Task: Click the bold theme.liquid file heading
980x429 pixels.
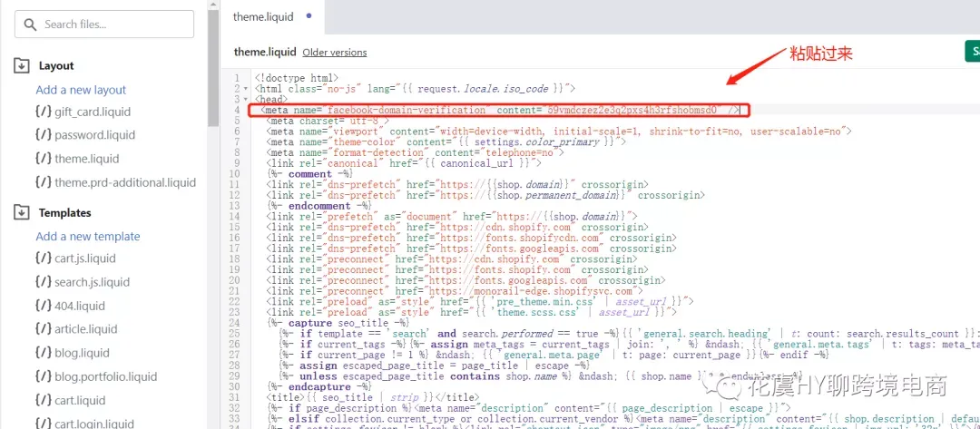Action: tap(265, 52)
